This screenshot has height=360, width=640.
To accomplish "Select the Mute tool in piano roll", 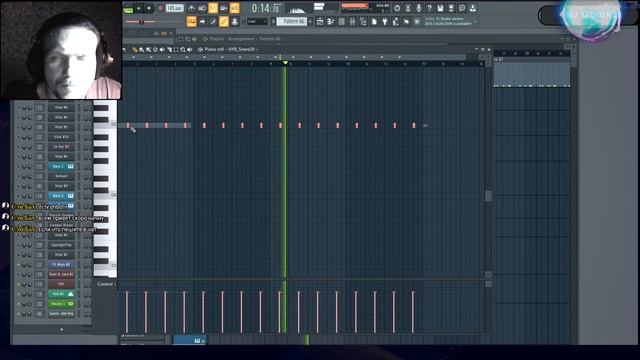I will [x=162, y=49].
